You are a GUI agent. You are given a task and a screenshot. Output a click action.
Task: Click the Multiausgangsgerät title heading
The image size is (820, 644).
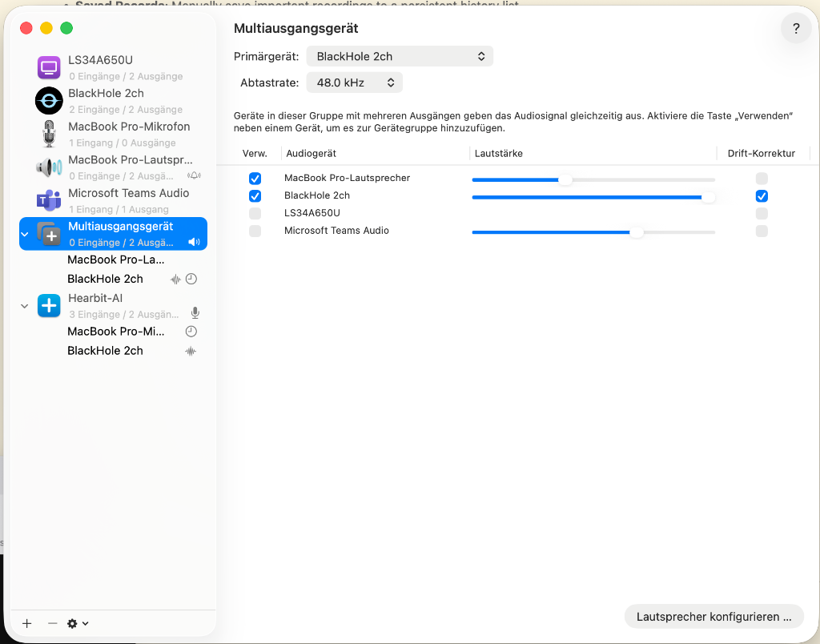[x=296, y=28]
